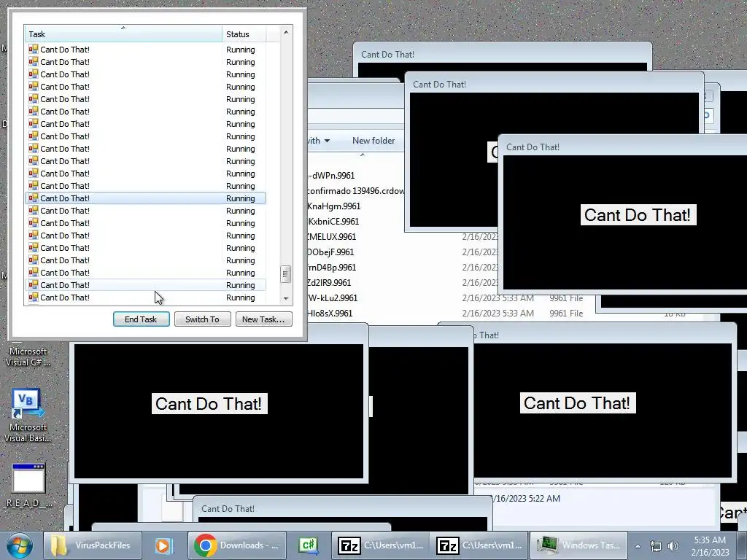The height and width of the screenshot is (560, 747).
Task: Select file frnD4Bp.9961 in Explorer
Action: tap(332, 267)
